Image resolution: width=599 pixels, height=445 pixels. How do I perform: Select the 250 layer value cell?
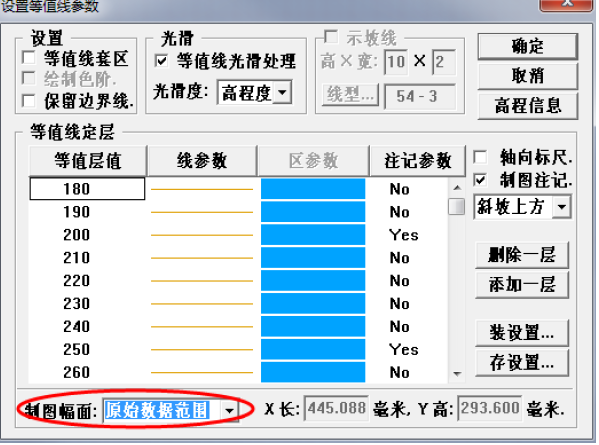click(x=87, y=349)
